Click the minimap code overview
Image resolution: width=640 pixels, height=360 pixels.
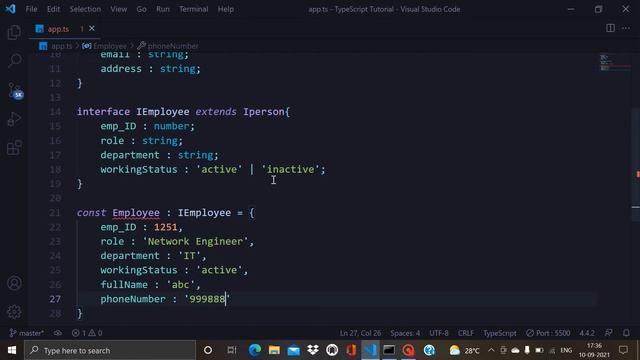tap(614, 62)
